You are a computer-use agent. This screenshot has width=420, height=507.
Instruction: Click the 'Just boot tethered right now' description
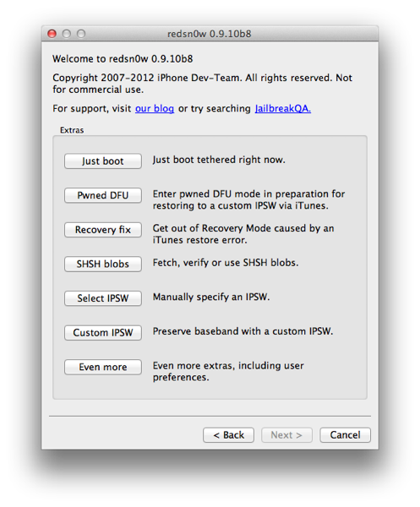tap(219, 160)
